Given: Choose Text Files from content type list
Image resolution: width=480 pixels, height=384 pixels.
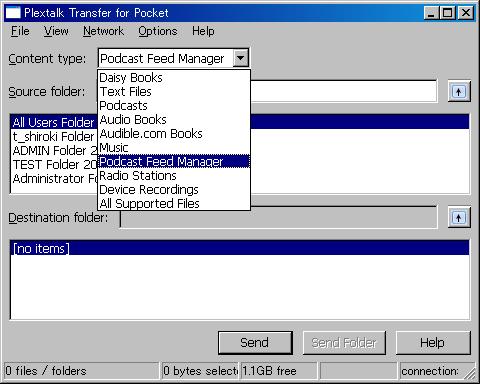Looking at the screenshot, I should [174, 91].
